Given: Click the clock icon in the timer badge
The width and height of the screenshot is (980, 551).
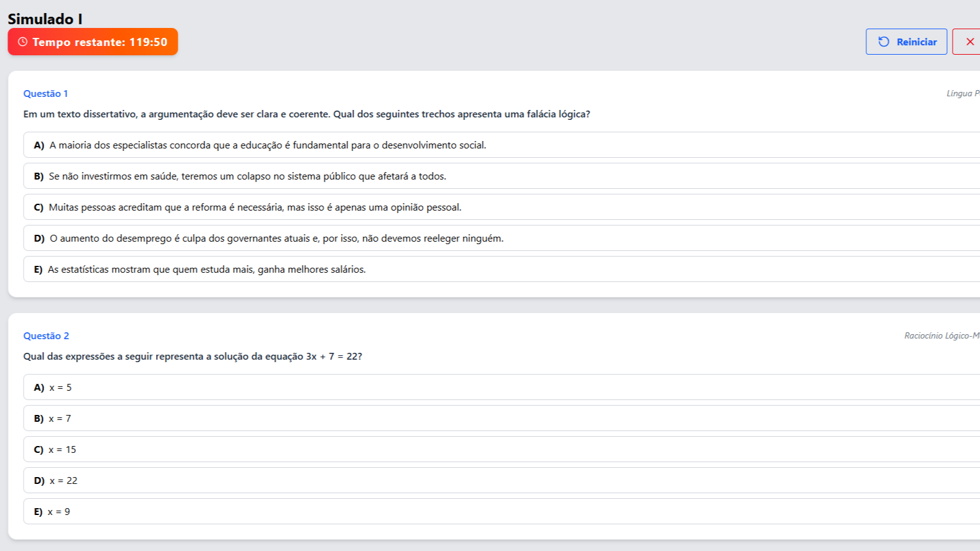Looking at the screenshot, I should coord(23,42).
